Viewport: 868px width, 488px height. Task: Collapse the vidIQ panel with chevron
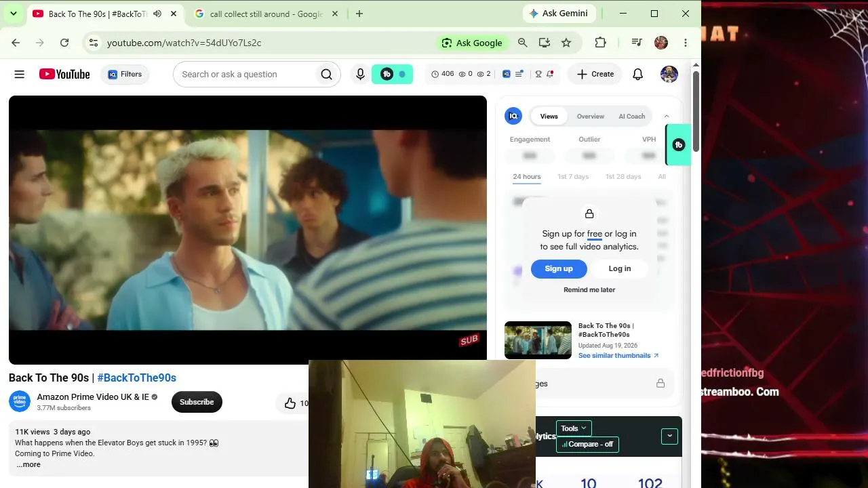pos(667,117)
